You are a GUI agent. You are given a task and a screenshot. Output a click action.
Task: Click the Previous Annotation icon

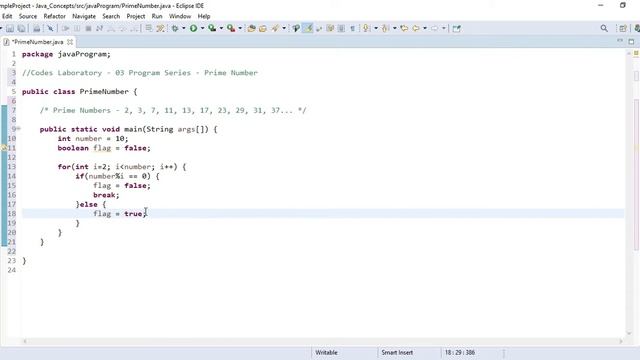coord(385,28)
